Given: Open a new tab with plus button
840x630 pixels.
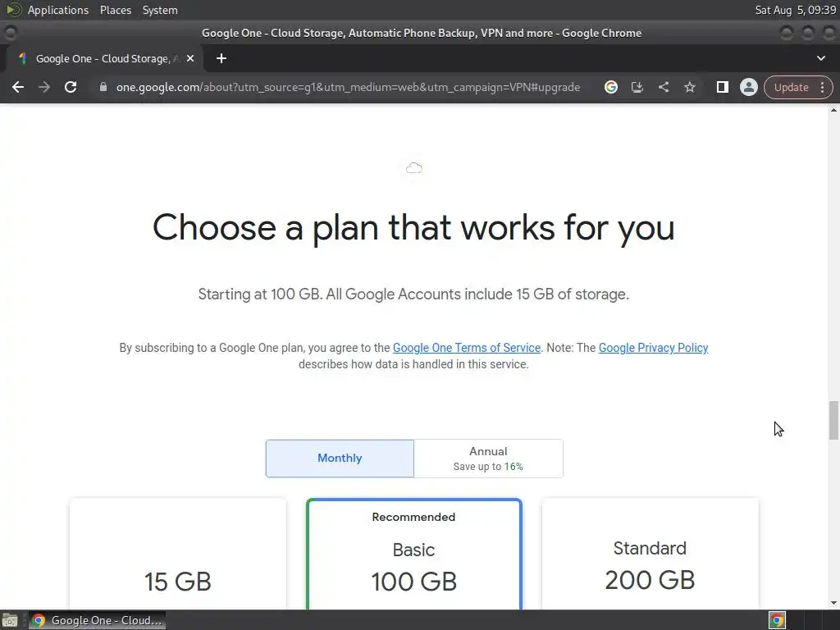Looking at the screenshot, I should 221,58.
